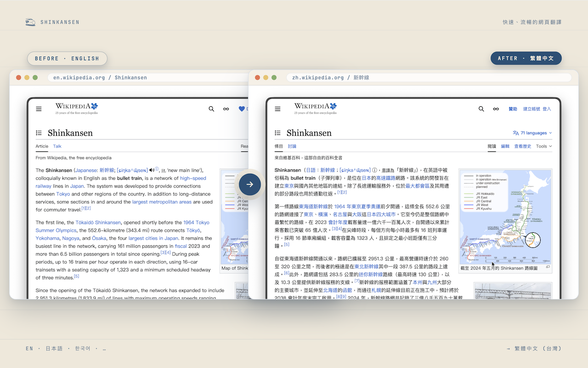Viewport: 588px width, 368px height.
Task: Select the 條目 tab
Action: [279, 146]
